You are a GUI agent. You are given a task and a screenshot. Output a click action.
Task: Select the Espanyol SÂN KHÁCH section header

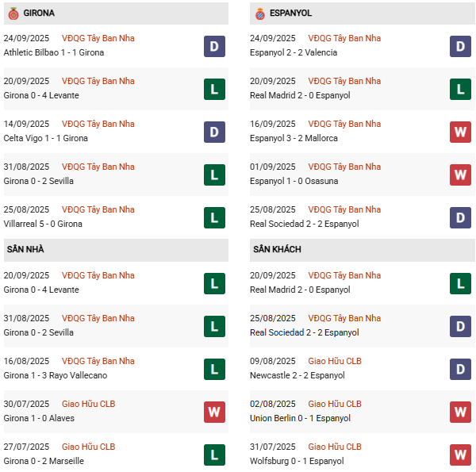(x=278, y=249)
